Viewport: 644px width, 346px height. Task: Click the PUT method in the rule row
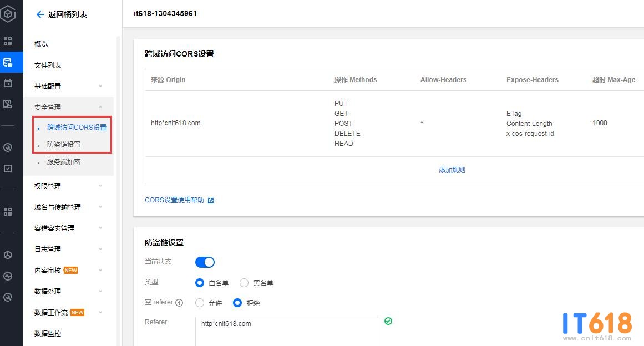[x=341, y=104]
